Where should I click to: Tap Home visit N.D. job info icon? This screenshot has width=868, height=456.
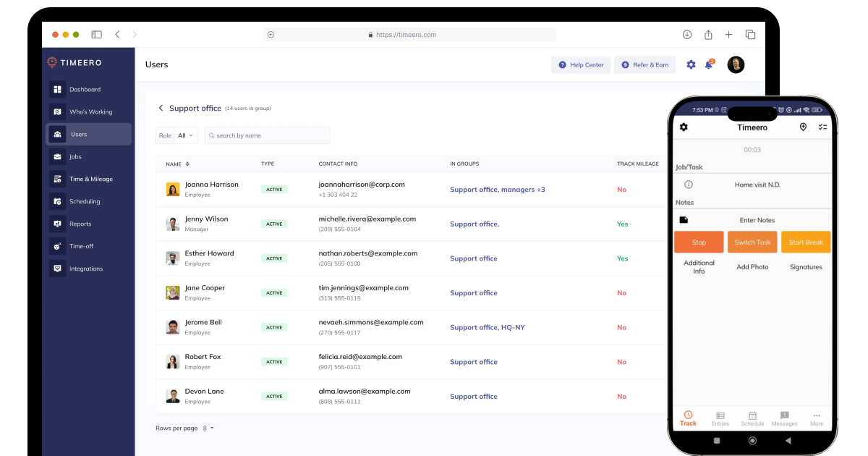pos(689,185)
